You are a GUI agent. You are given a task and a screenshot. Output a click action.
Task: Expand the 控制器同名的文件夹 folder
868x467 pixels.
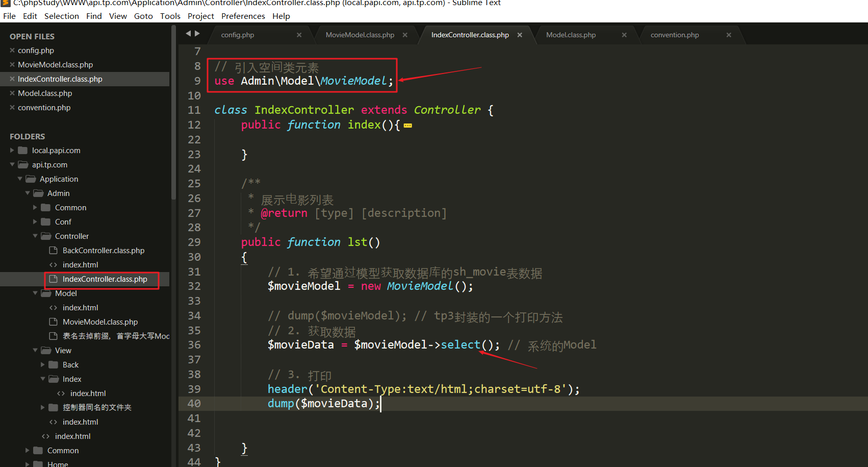pyautogui.click(x=43, y=408)
